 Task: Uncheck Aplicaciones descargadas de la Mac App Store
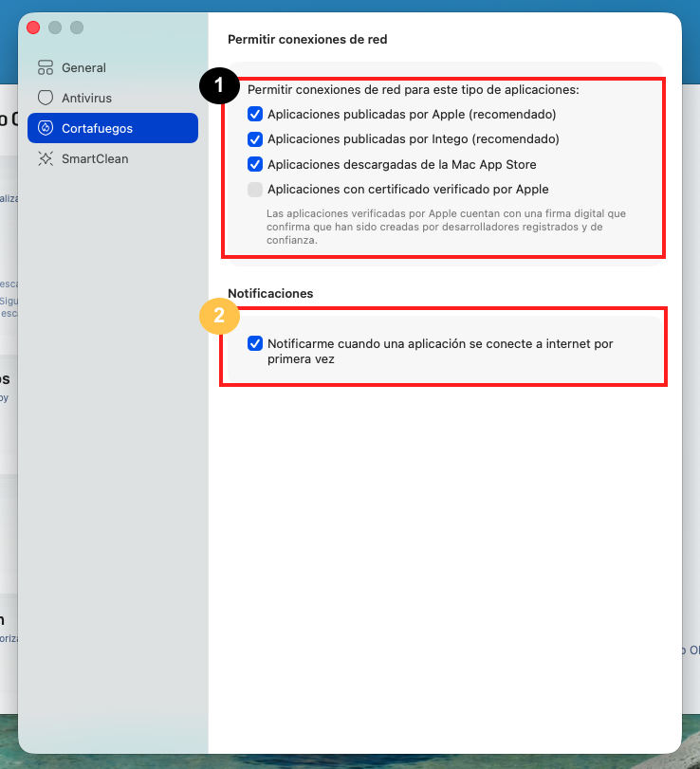(x=255, y=164)
